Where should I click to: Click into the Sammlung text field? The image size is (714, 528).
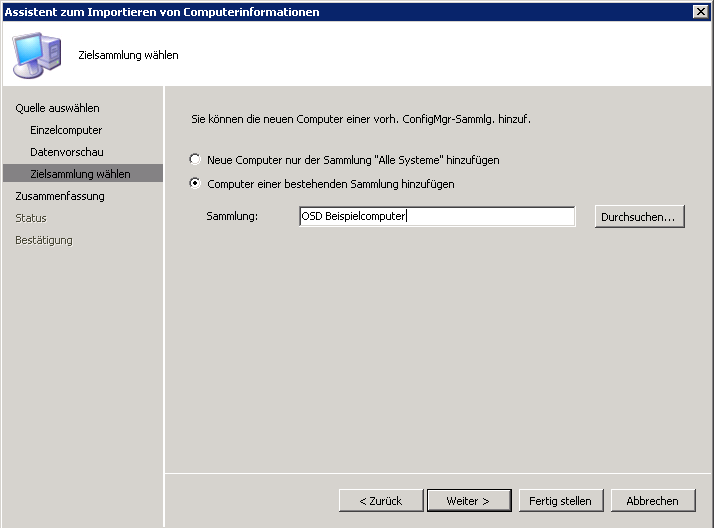point(436,217)
